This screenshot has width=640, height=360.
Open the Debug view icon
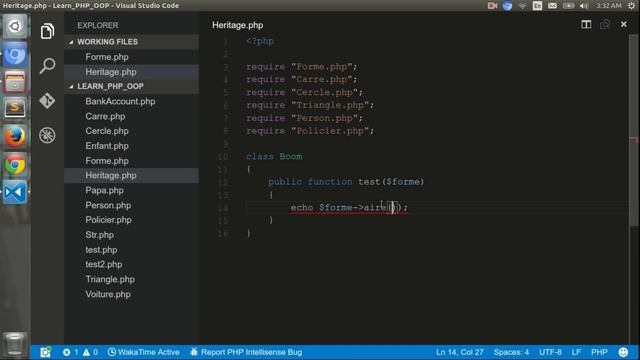(x=47, y=135)
